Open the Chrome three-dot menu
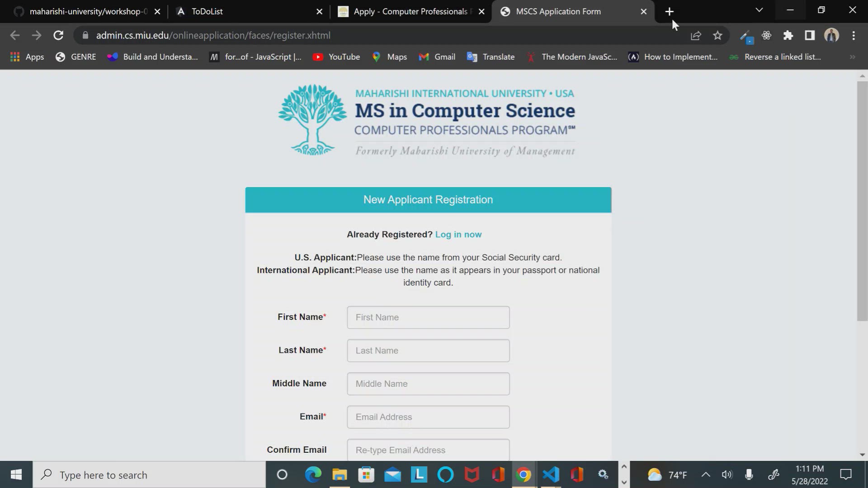The width and height of the screenshot is (868, 488). 854,35
